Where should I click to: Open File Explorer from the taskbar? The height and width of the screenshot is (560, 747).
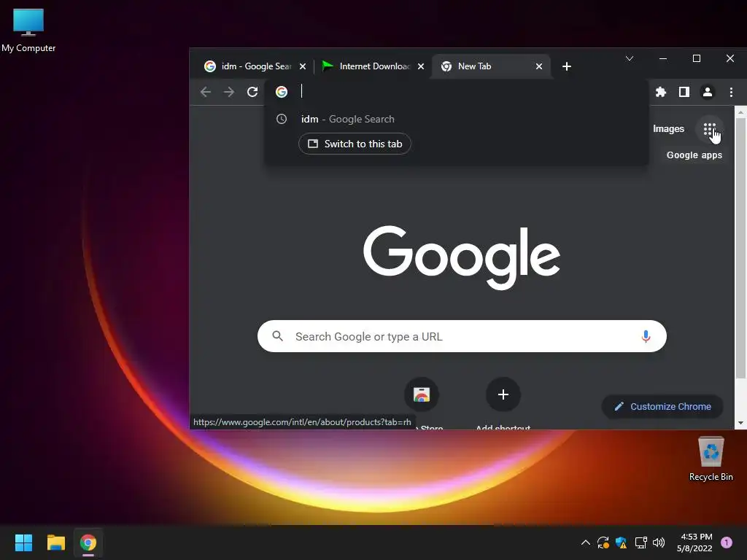pyautogui.click(x=55, y=542)
